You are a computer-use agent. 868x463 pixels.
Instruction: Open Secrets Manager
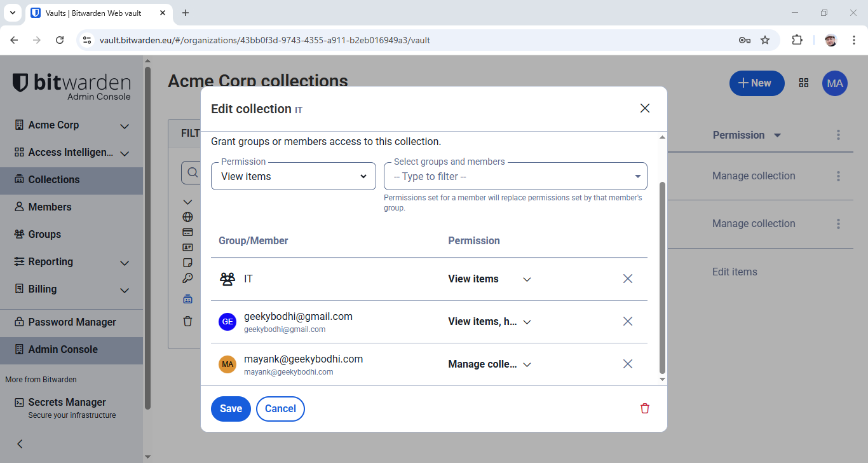[72, 408]
